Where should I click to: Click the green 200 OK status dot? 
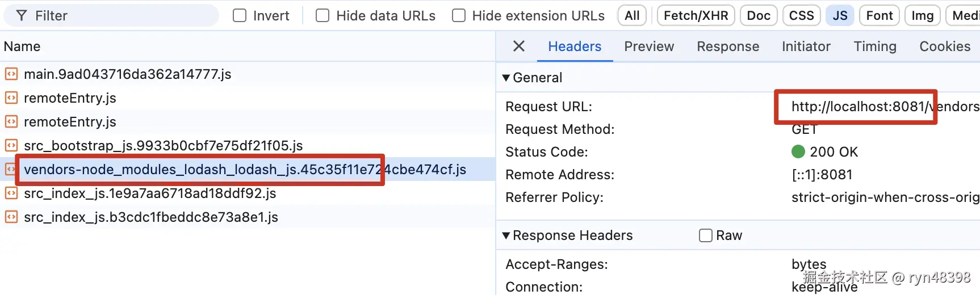pos(798,151)
